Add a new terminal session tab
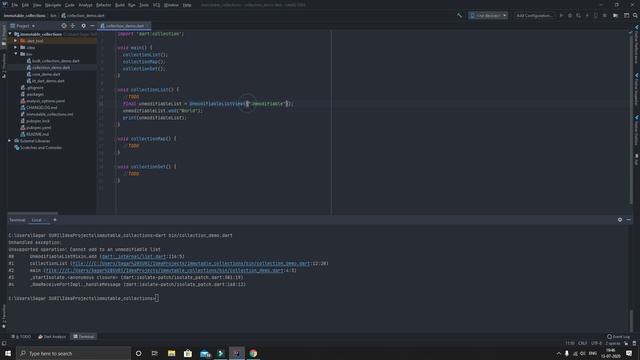The width and height of the screenshot is (640, 360). [55, 220]
